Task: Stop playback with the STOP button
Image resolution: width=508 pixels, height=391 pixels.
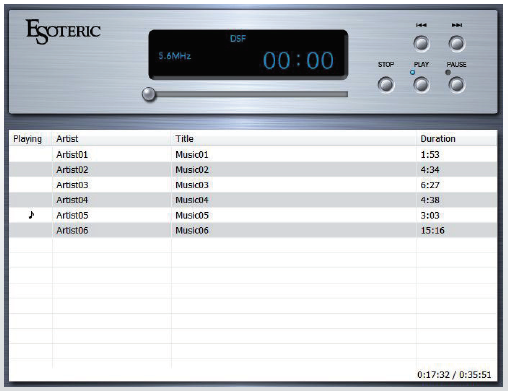Action: (386, 84)
